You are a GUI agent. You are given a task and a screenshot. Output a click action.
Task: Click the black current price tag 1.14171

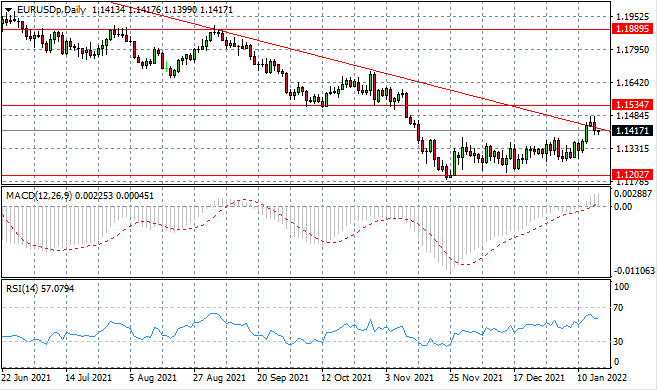633,131
